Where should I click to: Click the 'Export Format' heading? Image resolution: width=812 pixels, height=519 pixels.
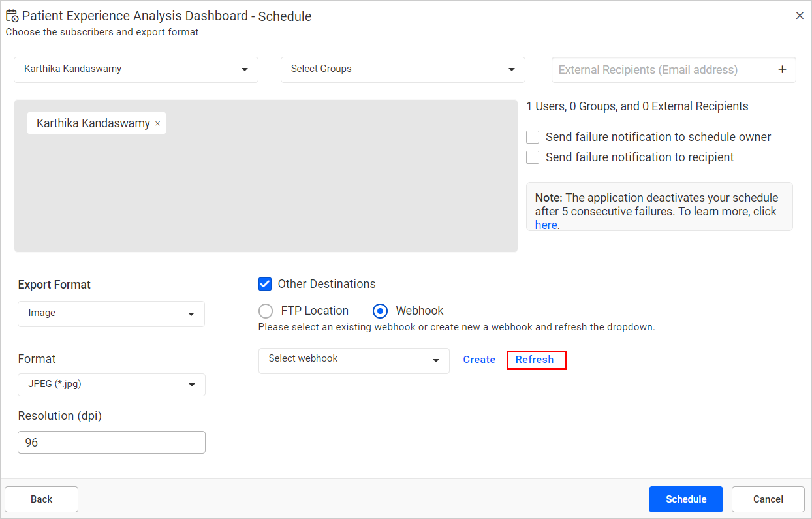coord(54,285)
